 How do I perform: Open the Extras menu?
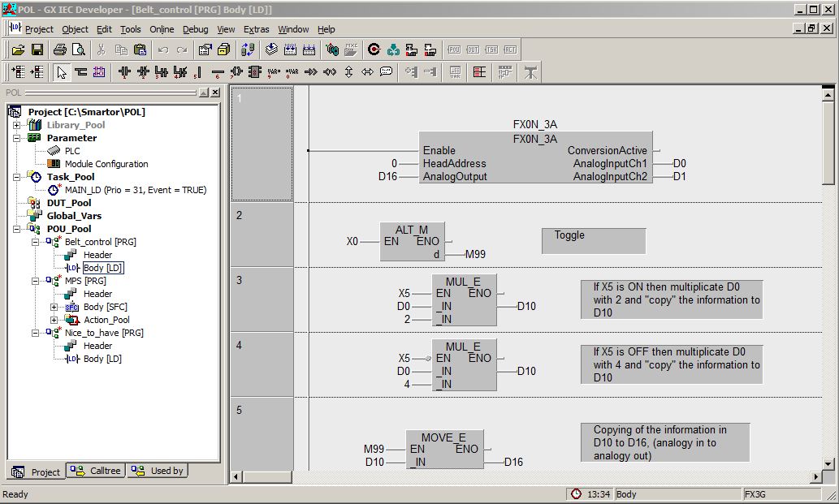point(256,29)
